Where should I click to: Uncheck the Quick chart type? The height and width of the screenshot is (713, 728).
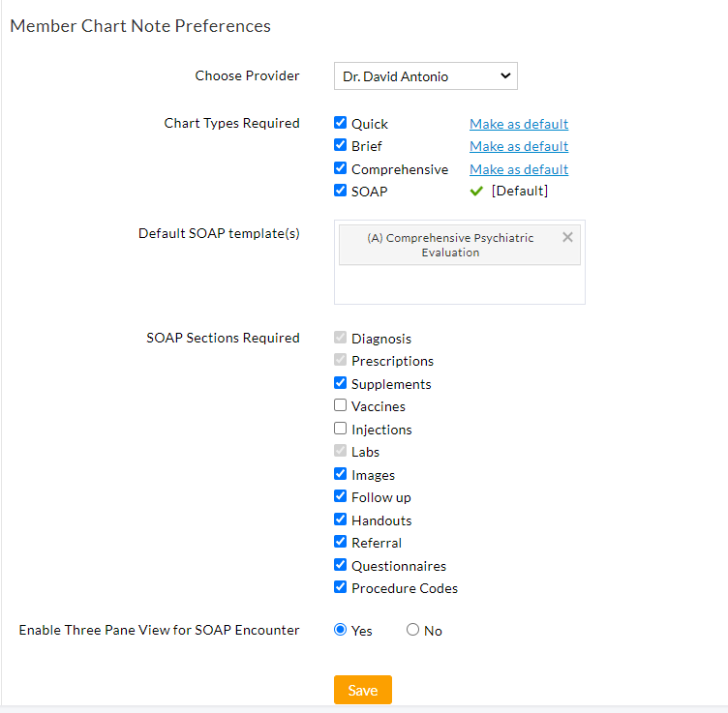click(x=341, y=123)
